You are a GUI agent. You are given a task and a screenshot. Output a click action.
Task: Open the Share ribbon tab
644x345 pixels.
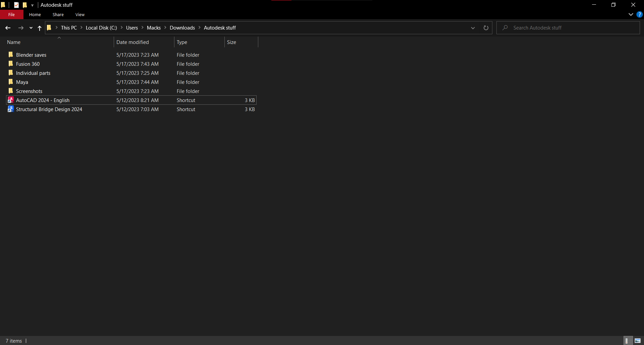pyautogui.click(x=58, y=14)
